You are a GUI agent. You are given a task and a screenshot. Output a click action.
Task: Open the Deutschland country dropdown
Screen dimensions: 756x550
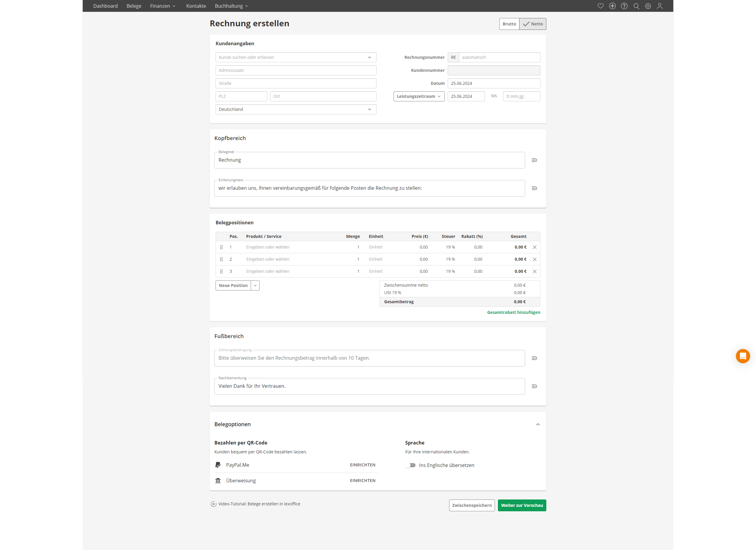point(296,109)
